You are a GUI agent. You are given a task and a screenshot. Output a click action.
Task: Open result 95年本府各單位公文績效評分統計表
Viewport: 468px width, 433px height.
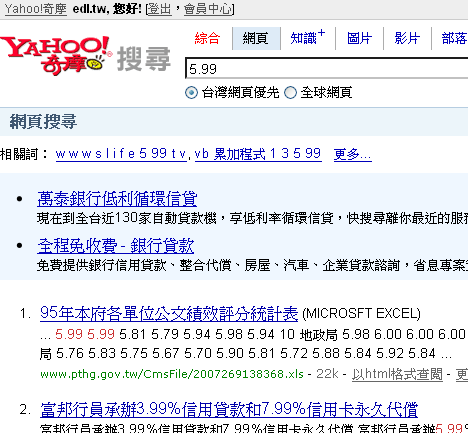(169, 314)
